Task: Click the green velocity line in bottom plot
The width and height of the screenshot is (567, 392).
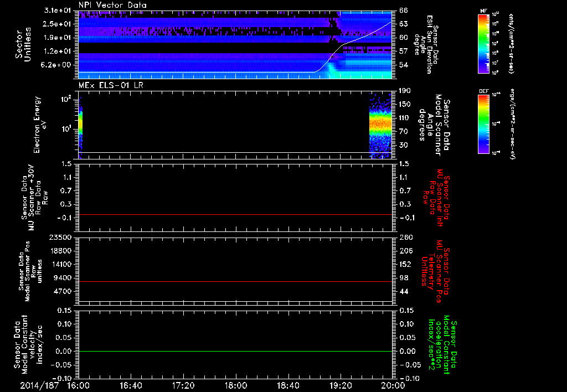Action: pyautogui.click(x=235, y=351)
